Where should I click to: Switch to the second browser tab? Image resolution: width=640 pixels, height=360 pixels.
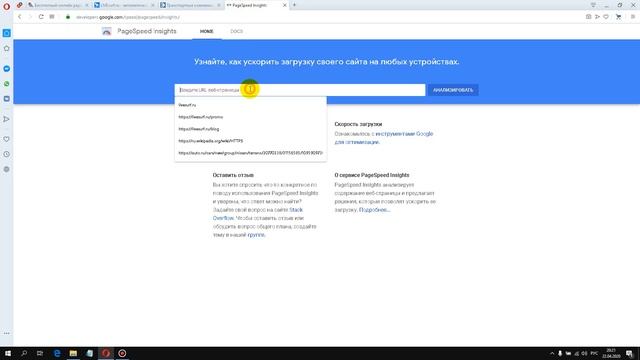pyautogui.click(x=124, y=5)
